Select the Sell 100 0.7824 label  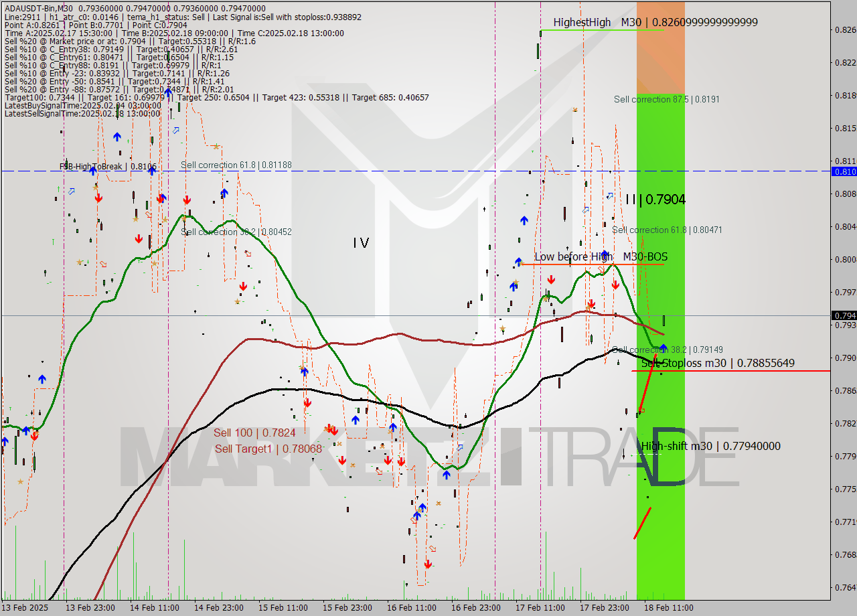(x=254, y=433)
